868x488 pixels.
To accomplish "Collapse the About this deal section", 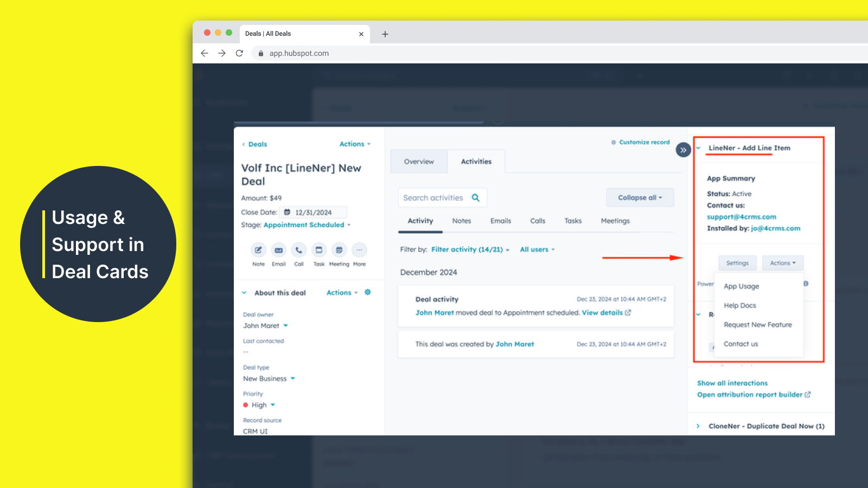I will pyautogui.click(x=244, y=293).
